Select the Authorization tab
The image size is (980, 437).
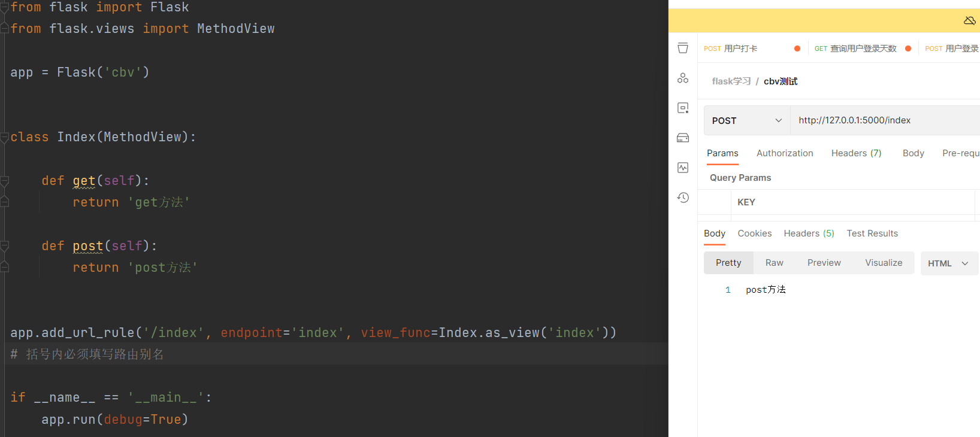(x=785, y=153)
